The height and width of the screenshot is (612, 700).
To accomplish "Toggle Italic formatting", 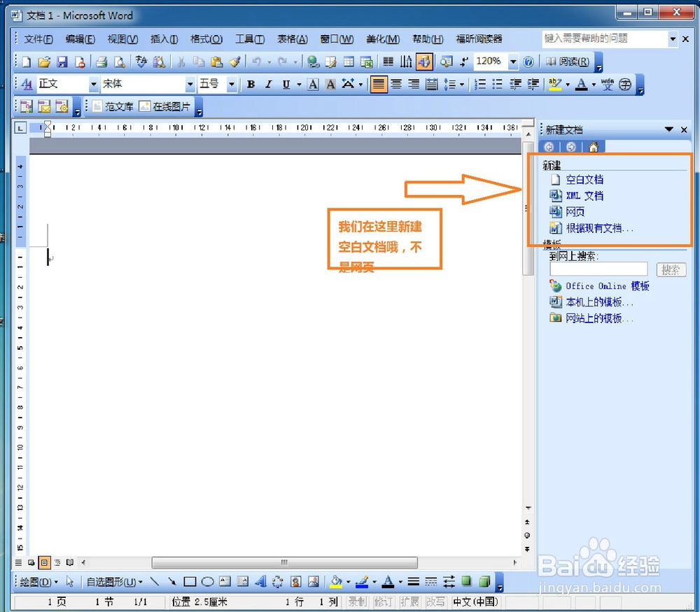I will coord(268,84).
